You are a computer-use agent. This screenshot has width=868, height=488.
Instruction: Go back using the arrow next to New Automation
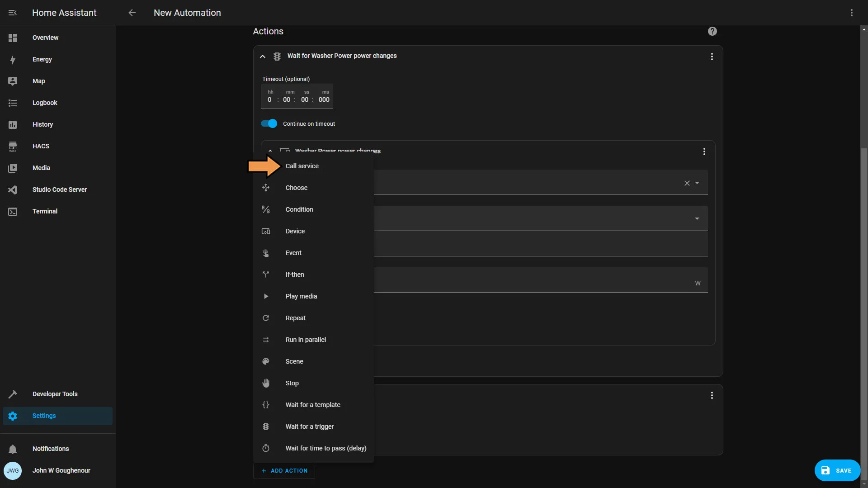(x=132, y=13)
